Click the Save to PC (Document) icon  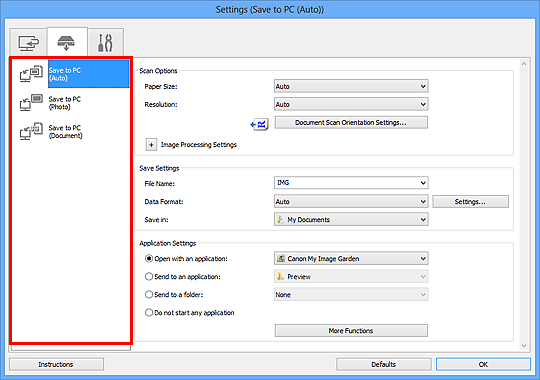pyautogui.click(x=31, y=131)
